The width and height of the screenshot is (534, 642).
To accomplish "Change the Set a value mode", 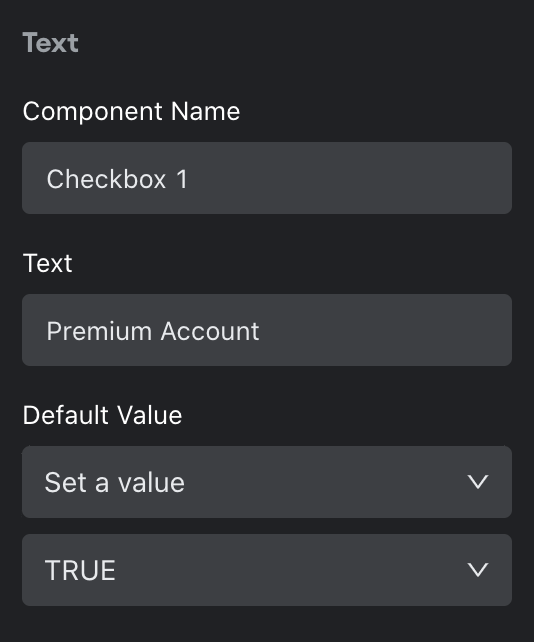I will [267, 482].
